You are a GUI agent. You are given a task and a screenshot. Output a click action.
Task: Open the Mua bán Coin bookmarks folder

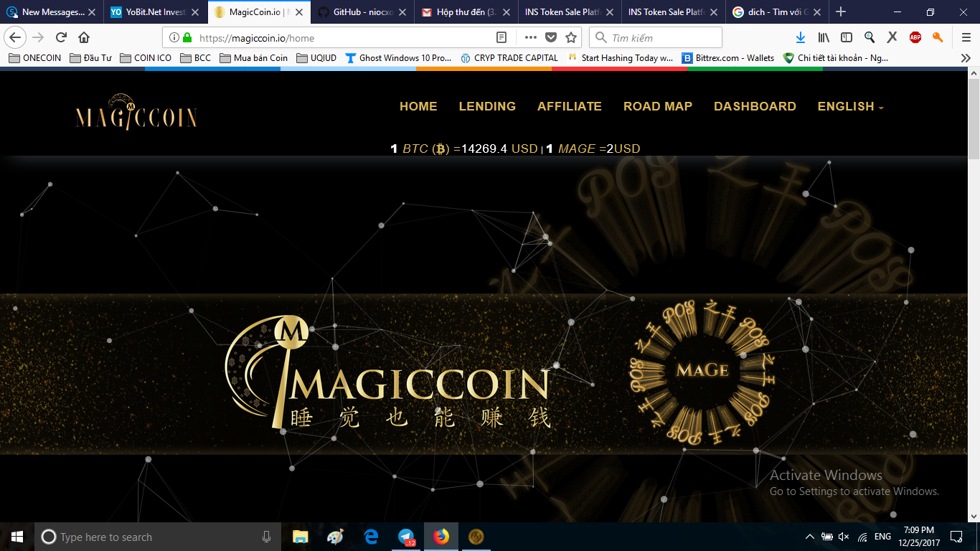pos(254,58)
